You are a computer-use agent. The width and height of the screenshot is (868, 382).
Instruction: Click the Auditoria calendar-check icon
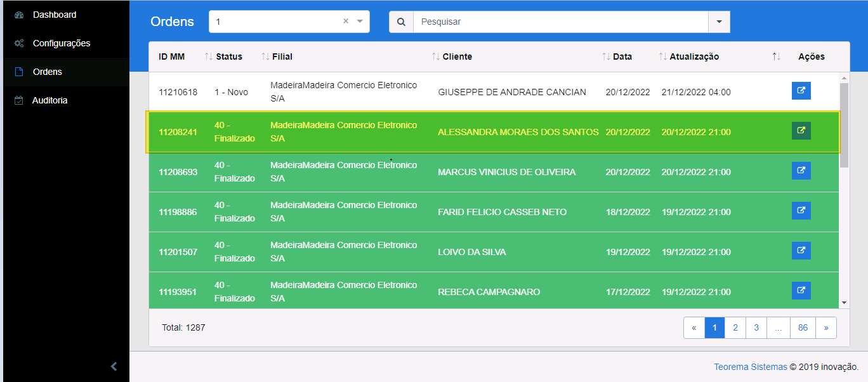click(x=19, y=100)
